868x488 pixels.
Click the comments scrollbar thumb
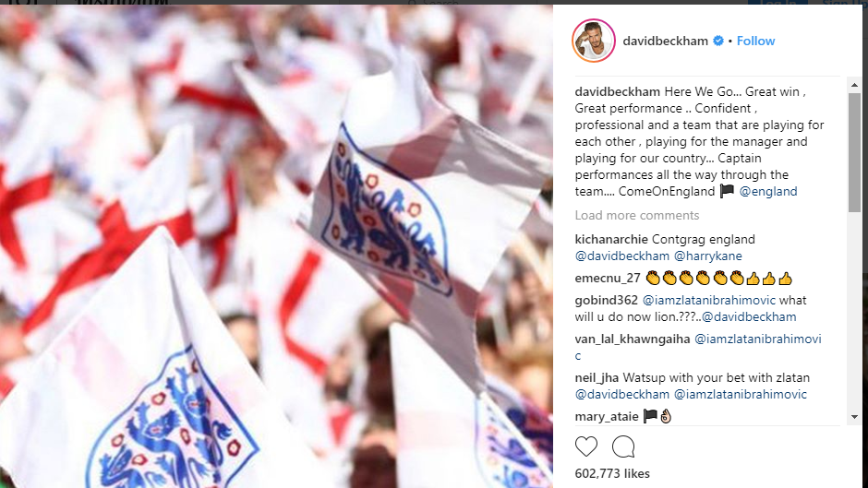point(854,152)
